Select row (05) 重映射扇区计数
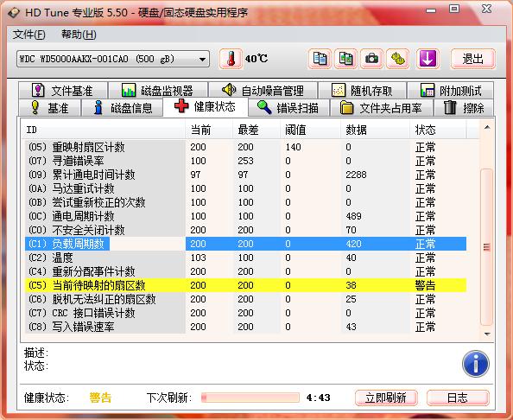Screen dimensions: 513x420 click(245, 147)
